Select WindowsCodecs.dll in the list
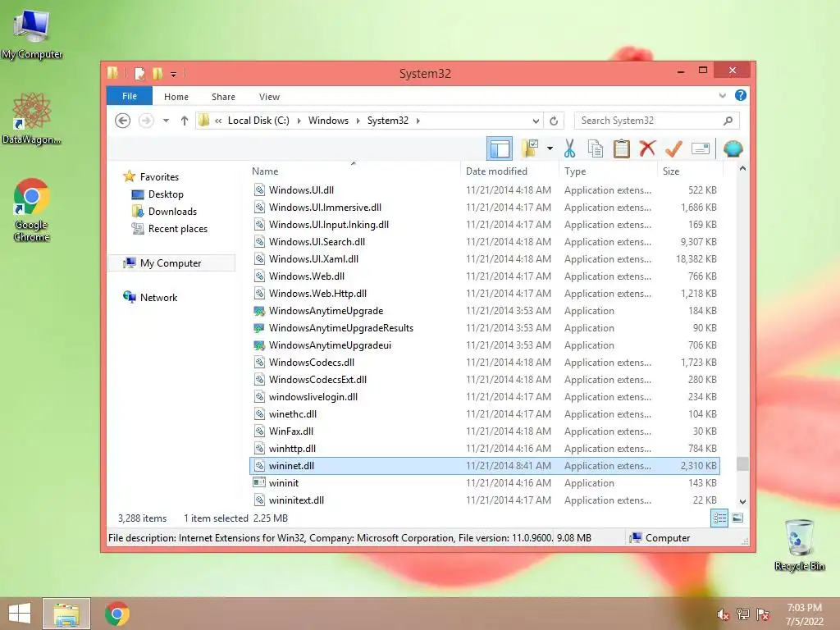This screenshot has width=840, height=630. (485, 362)
